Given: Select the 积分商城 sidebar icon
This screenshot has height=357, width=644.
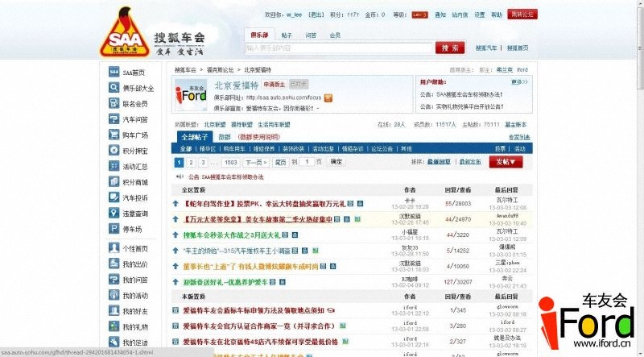Looking at the screenshot, I should pos(114,182).
